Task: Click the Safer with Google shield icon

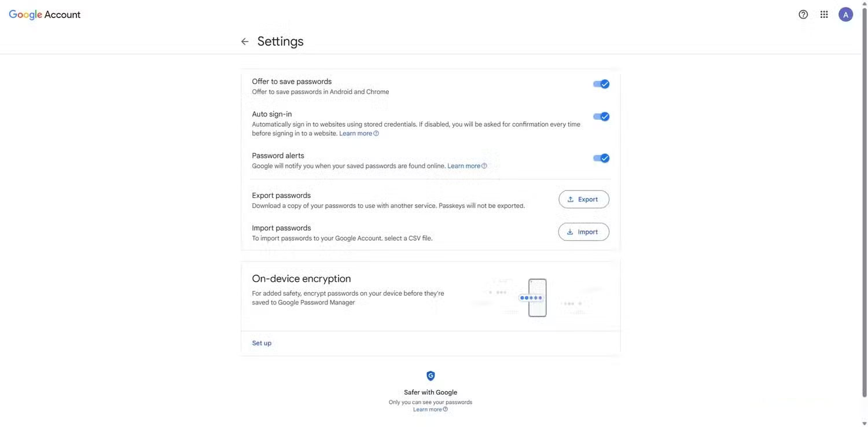Action: click(431, 376)
